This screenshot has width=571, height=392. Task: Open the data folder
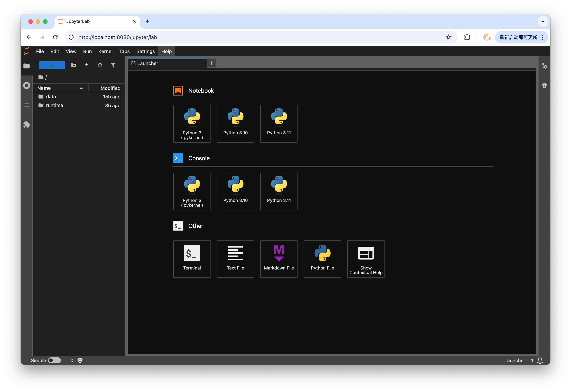click(51, 96)
